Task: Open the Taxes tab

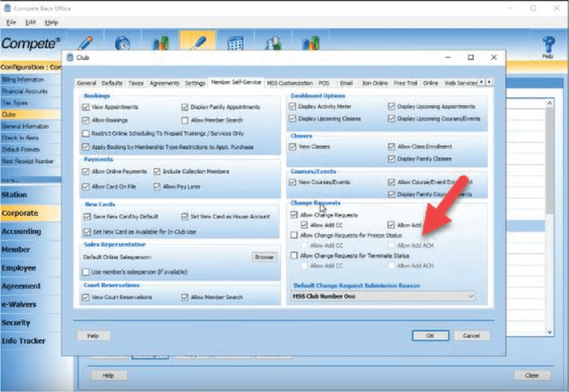Action: tap(136, 83)
